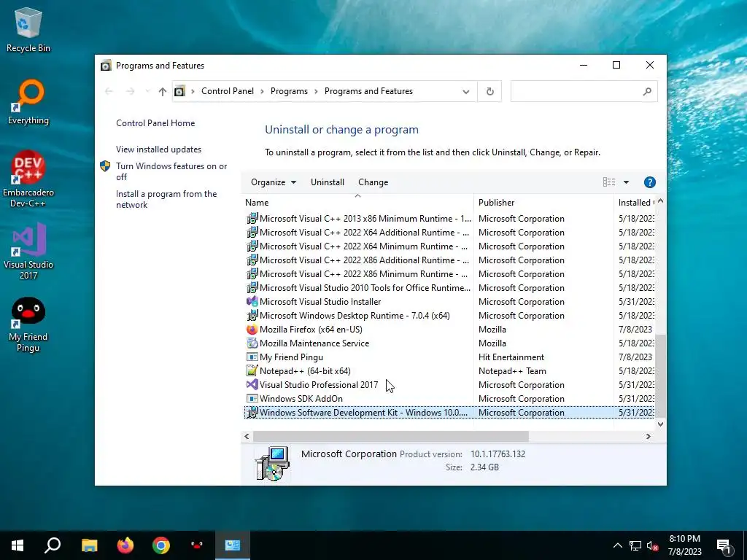Screen dimensions: 747x560
Task: Launch Google Chrome from the taskbar
Action: [161, 545]
